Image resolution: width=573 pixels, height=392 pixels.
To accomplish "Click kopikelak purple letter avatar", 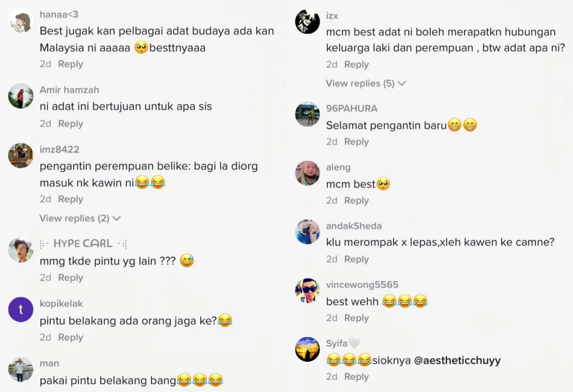I will coord(21,309).
